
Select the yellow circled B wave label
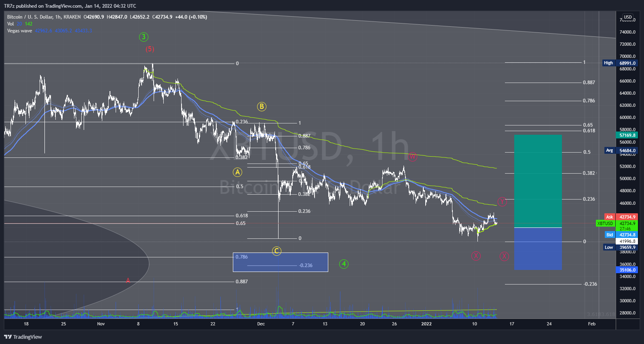(x=262, y=106)
